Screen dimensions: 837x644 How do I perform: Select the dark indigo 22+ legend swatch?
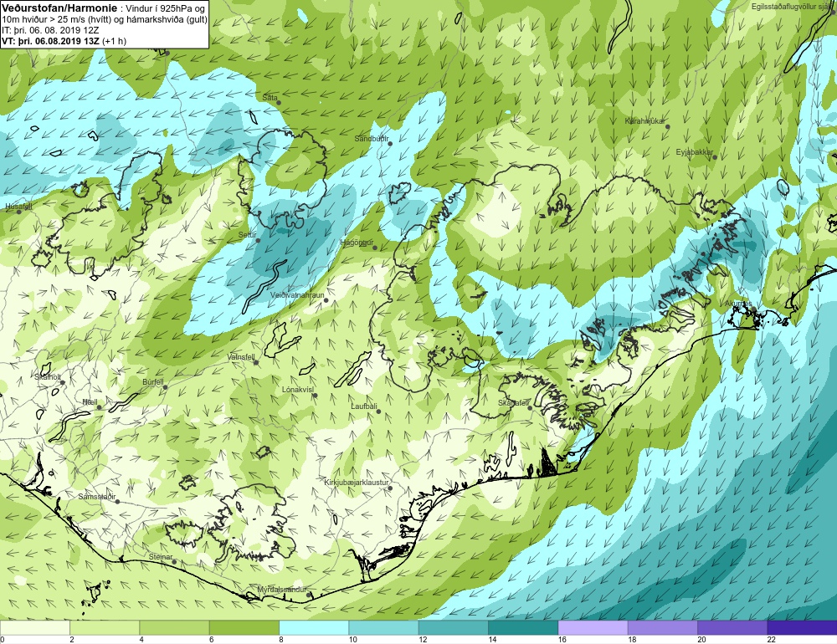tap(803, 627)
